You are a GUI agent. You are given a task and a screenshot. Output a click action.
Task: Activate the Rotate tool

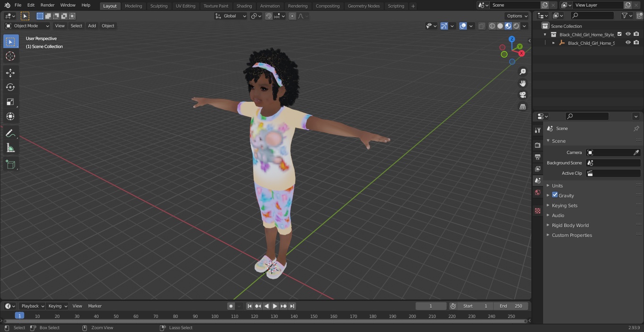pos(10,87)
